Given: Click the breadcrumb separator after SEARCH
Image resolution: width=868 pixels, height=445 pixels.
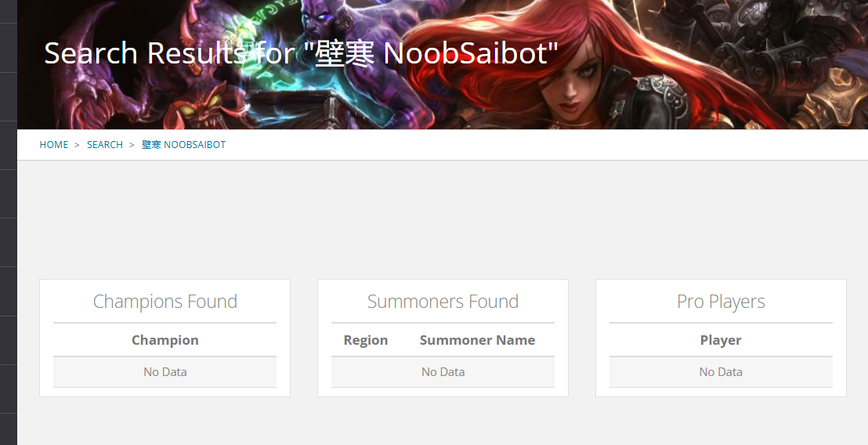Looking at the screenshot, I should [x=132, y=145].
